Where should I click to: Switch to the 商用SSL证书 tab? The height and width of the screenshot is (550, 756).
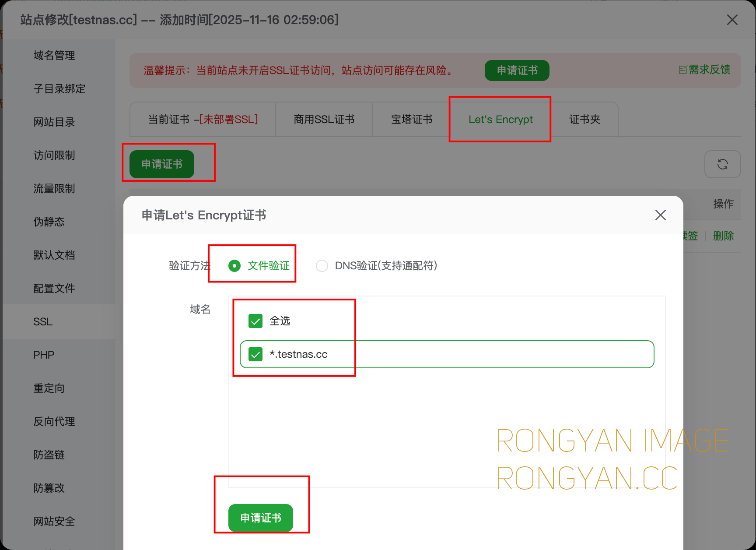(324, 120)
